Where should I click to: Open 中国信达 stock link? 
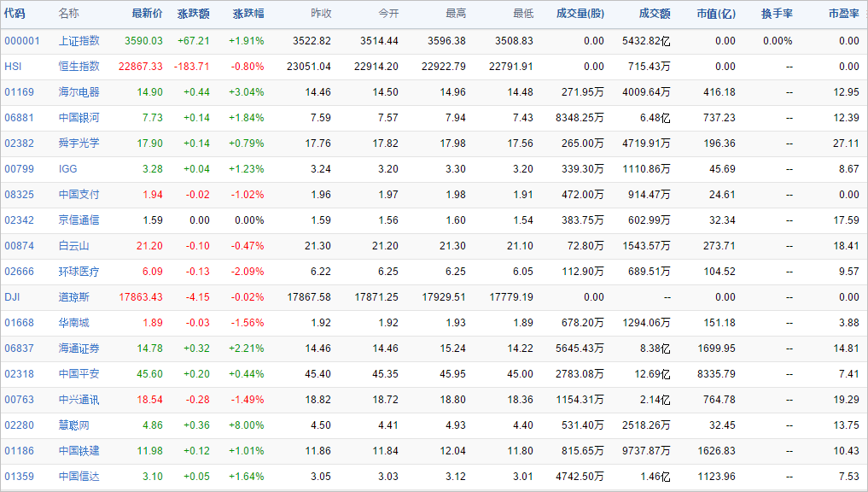click(79, 477)
